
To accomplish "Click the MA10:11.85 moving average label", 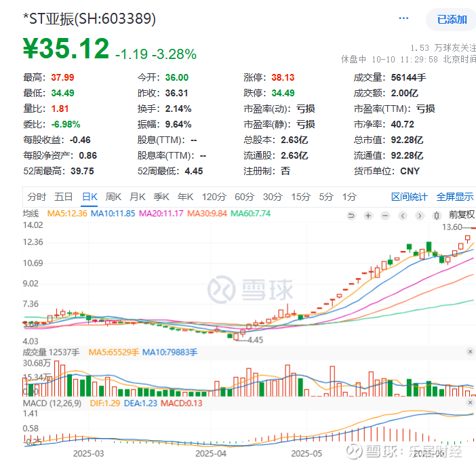I will tap(113, 214).
